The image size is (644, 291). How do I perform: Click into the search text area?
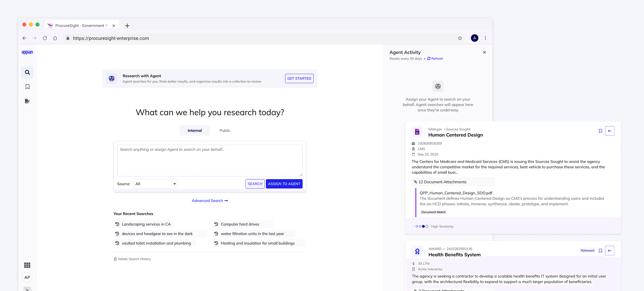point(209,160)
